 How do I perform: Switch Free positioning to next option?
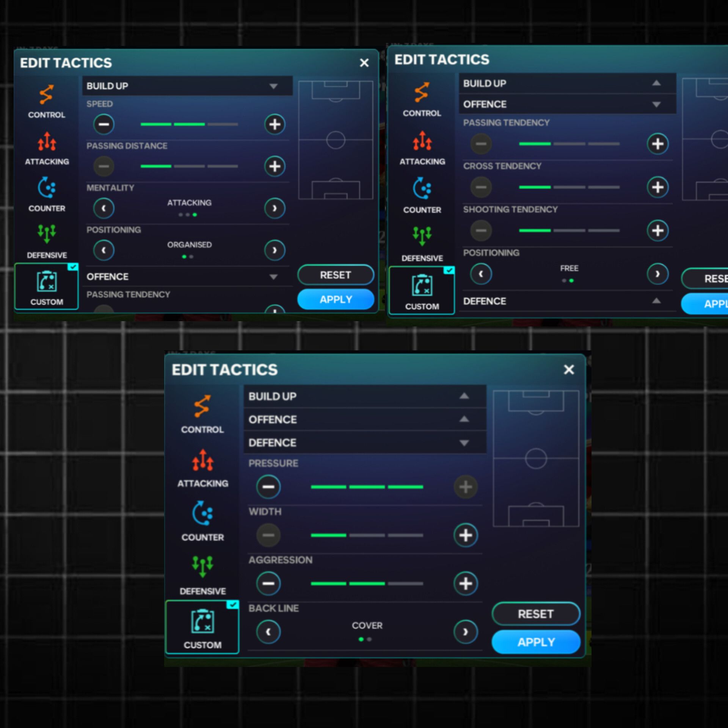click(x=657, y=274)
